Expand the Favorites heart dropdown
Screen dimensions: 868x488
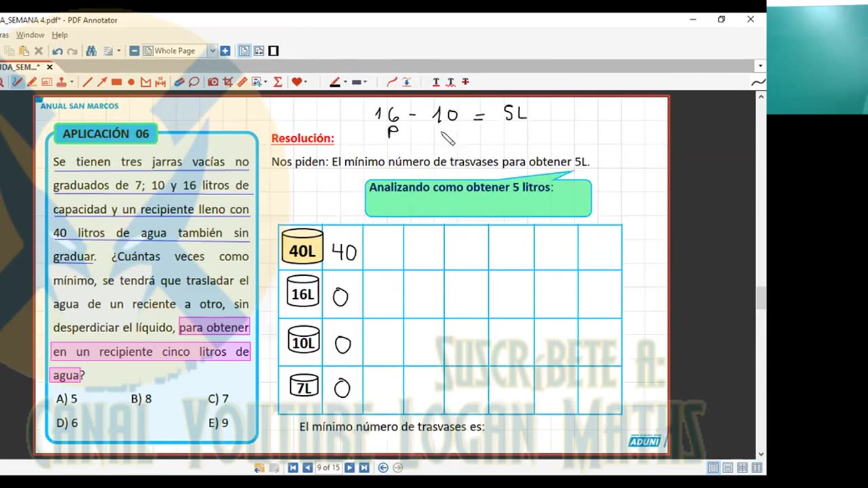pos(306,82)
